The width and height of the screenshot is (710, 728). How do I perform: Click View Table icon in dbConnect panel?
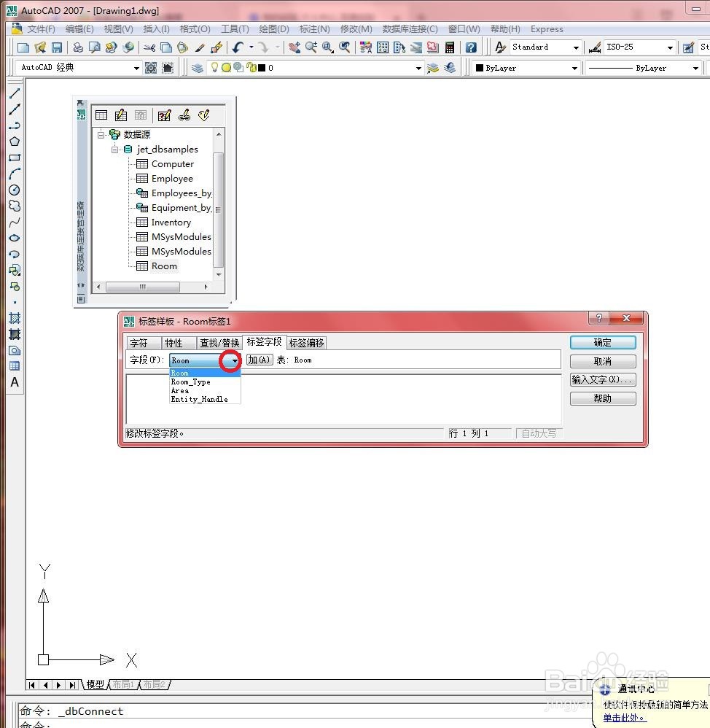101,115
